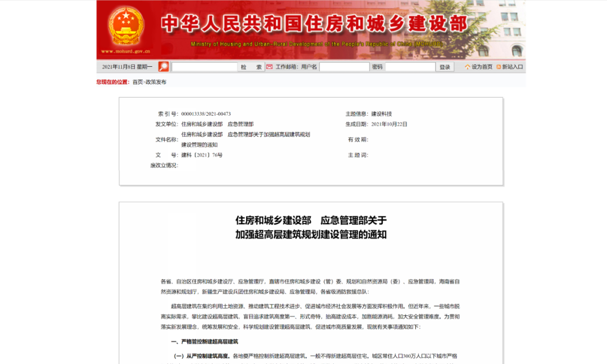Click the 检索 search button
The height and width of the screenshot is (364, 607).
(x=251, y=67)
